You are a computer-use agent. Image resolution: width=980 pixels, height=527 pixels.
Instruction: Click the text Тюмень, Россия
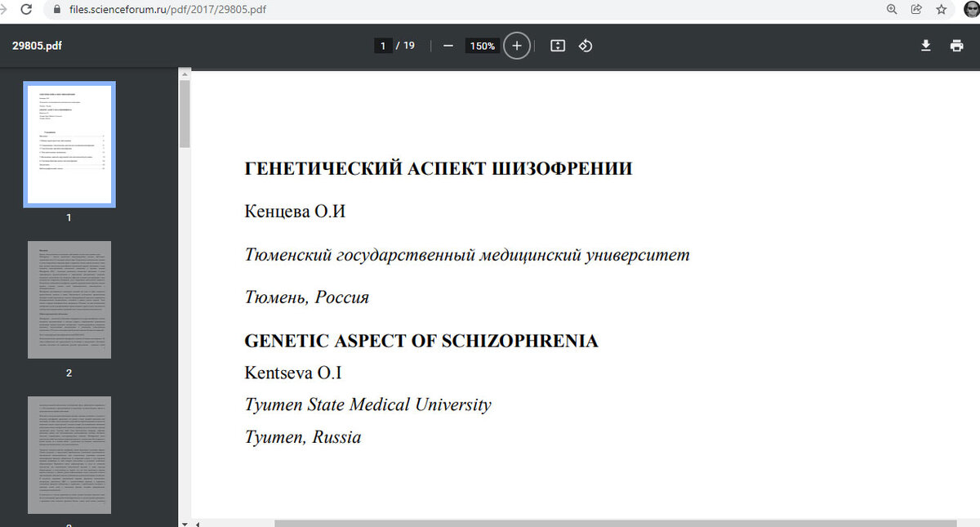pos(307,297)
